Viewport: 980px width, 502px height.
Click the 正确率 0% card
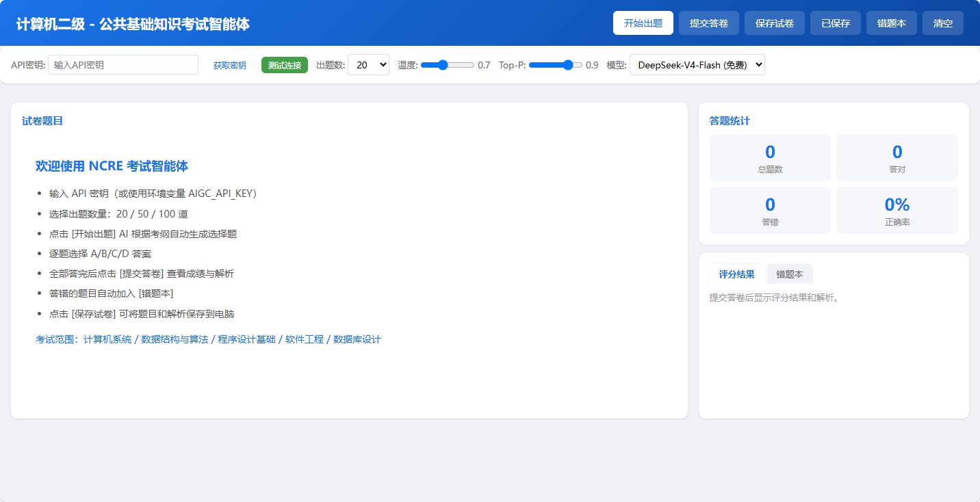[897, 211]
